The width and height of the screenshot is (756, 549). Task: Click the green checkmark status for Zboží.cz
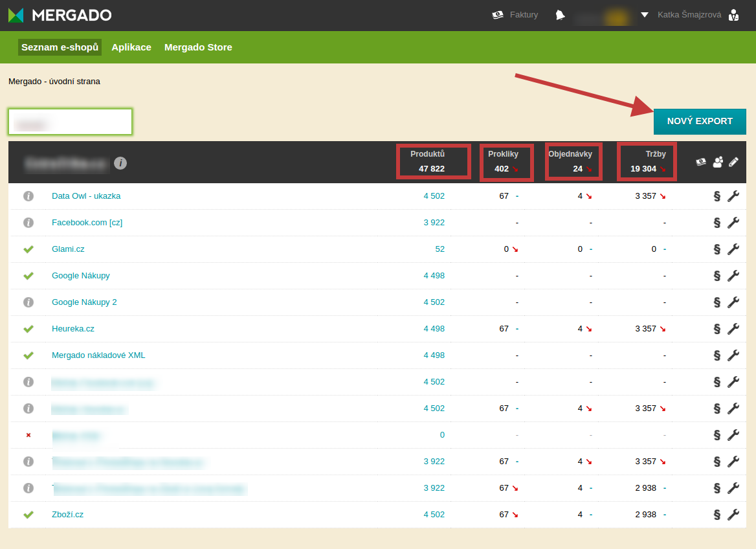pyautogui.click(x=28, y=514)
